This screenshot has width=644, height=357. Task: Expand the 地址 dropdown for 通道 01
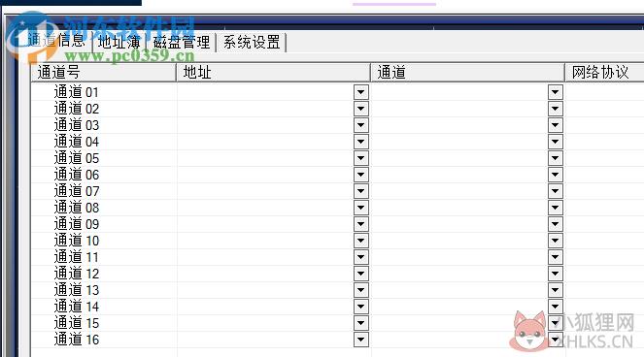click(361, 92)
